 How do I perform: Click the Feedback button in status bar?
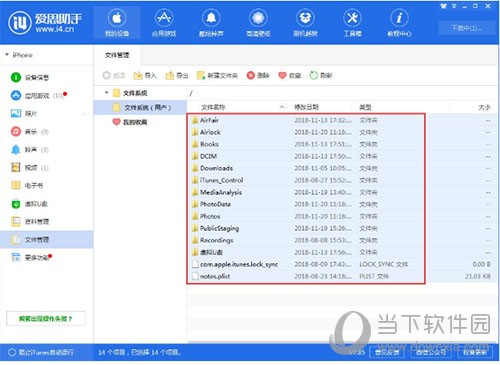tap(387, 352)
